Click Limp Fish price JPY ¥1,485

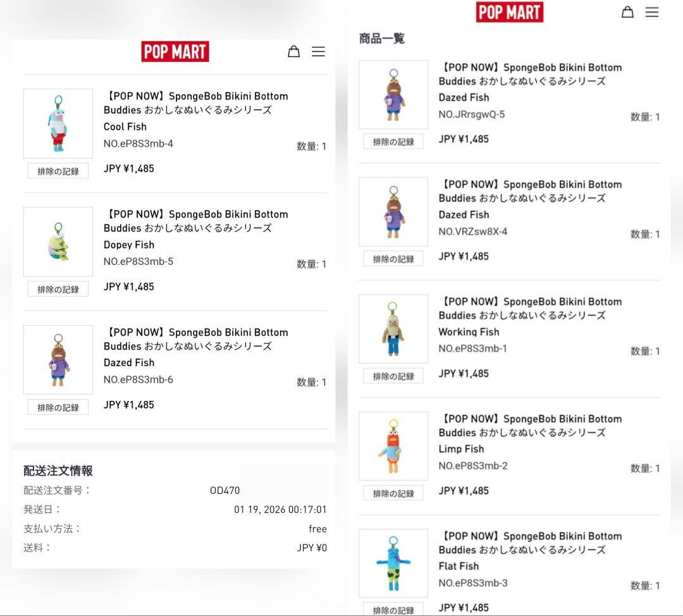pos(464,491)
